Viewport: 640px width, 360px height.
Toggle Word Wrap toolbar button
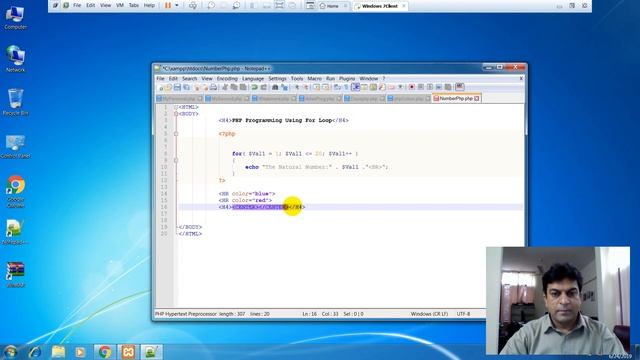(x=337, y=87)
